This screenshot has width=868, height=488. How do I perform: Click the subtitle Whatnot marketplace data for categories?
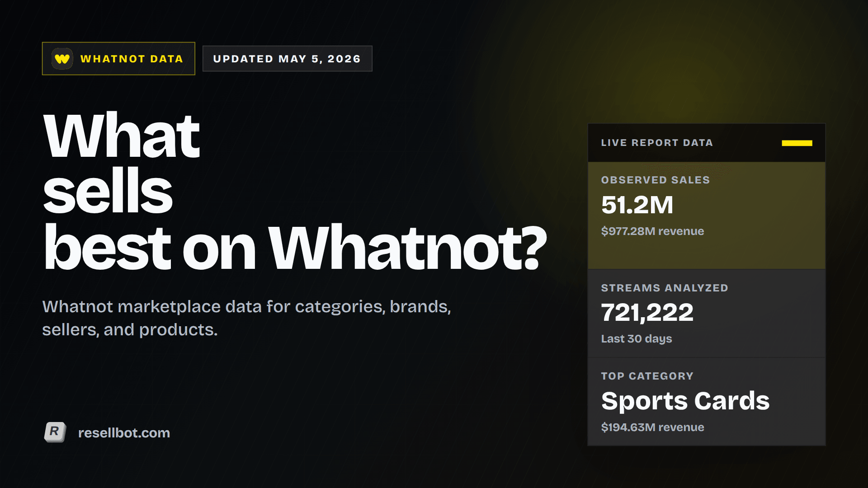pos(246,318)
